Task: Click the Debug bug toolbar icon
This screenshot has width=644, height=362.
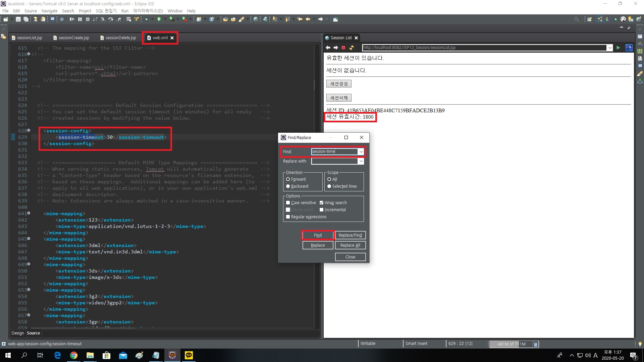Action: point(146,19)
